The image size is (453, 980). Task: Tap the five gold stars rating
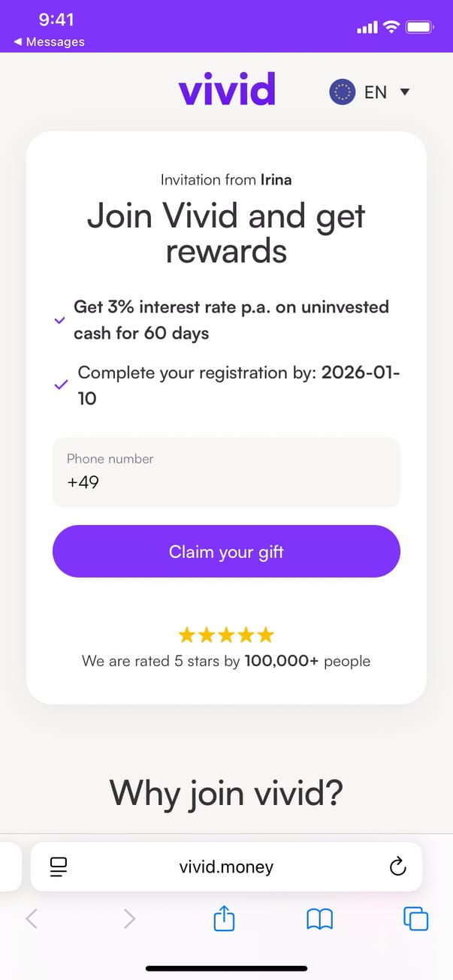(x=226, y=636)
